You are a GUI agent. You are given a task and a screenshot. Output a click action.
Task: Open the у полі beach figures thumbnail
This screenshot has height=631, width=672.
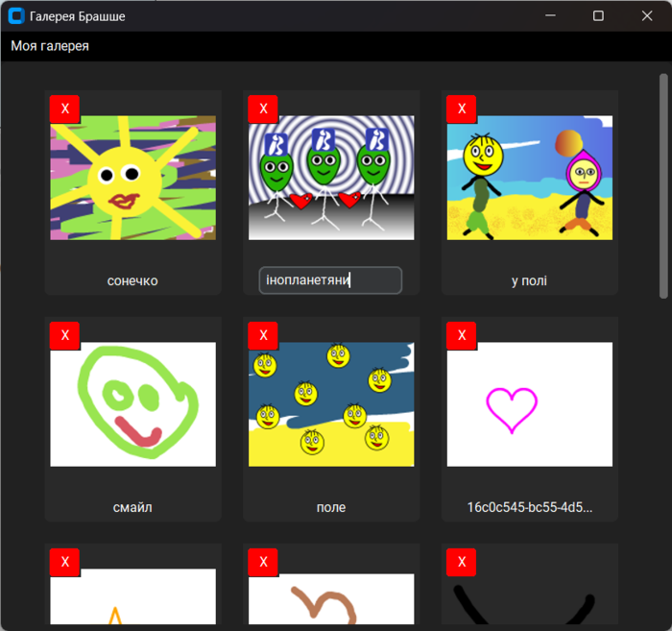(x=530, y=178)
